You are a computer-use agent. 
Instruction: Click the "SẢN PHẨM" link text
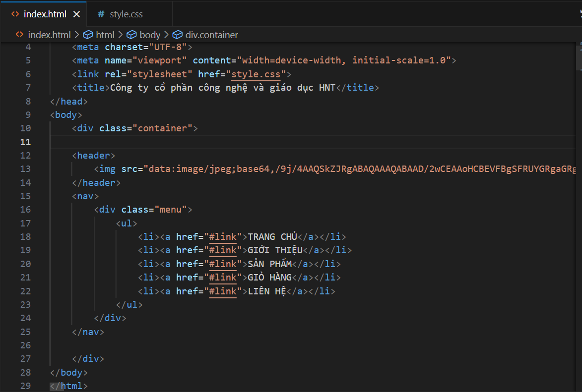pyautogui.click(x=270, y=264)
